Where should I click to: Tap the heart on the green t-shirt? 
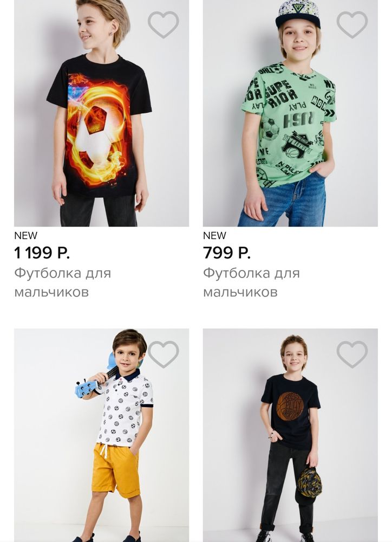tap(352, 24)
